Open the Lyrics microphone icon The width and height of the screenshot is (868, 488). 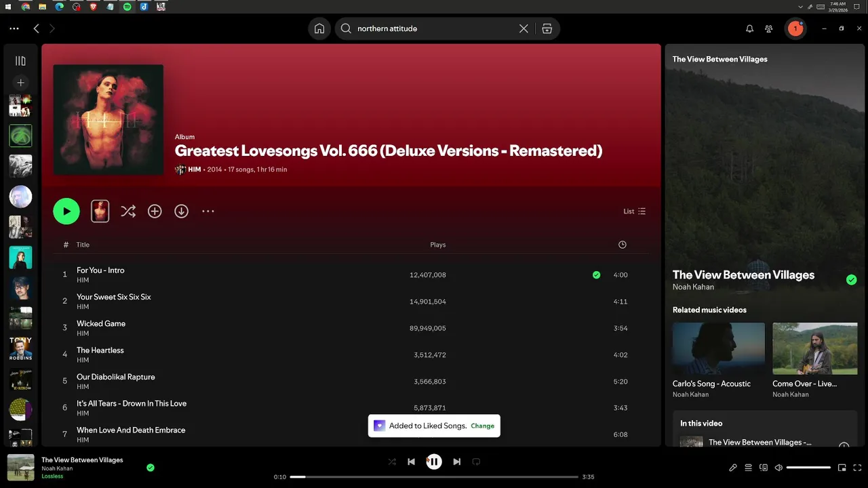(733, 468)
